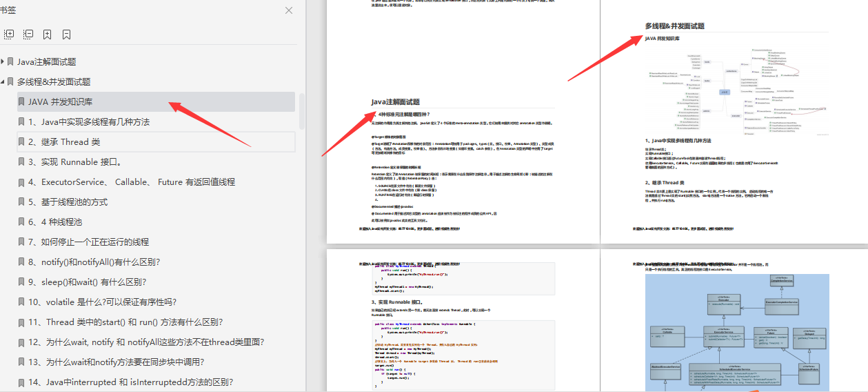Select bookmark 9、sleep()和wait() 有什么区别?
The height and width of the screenshot is (392, 868).
pos(88,282)
